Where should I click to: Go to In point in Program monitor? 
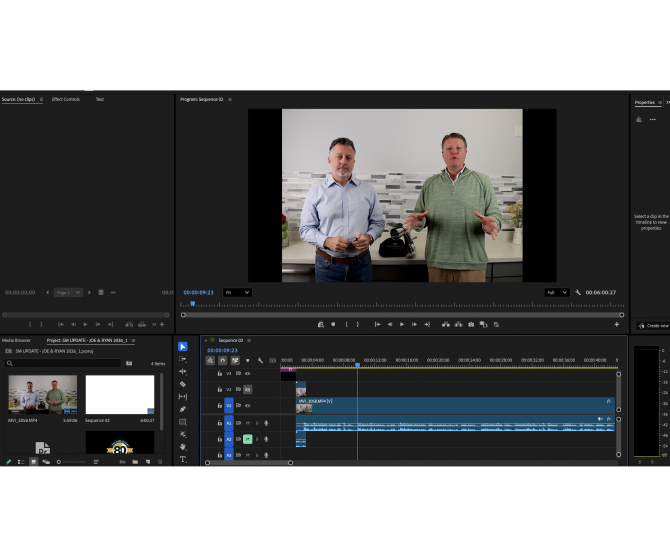(377, 324)
